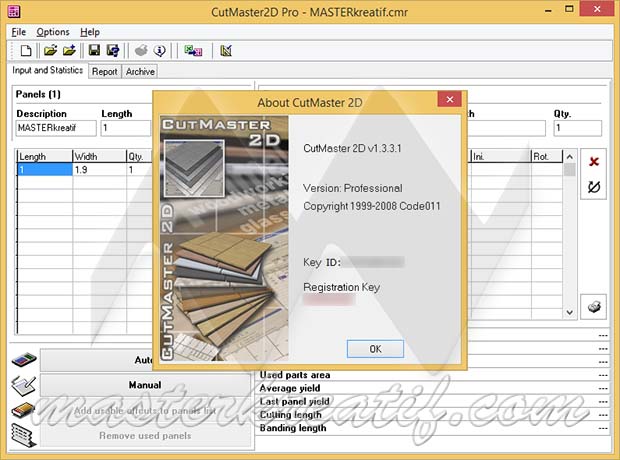Click the Length column header in panels table
Viewport: 620px width, 460px height.
(x=45, y=157)
